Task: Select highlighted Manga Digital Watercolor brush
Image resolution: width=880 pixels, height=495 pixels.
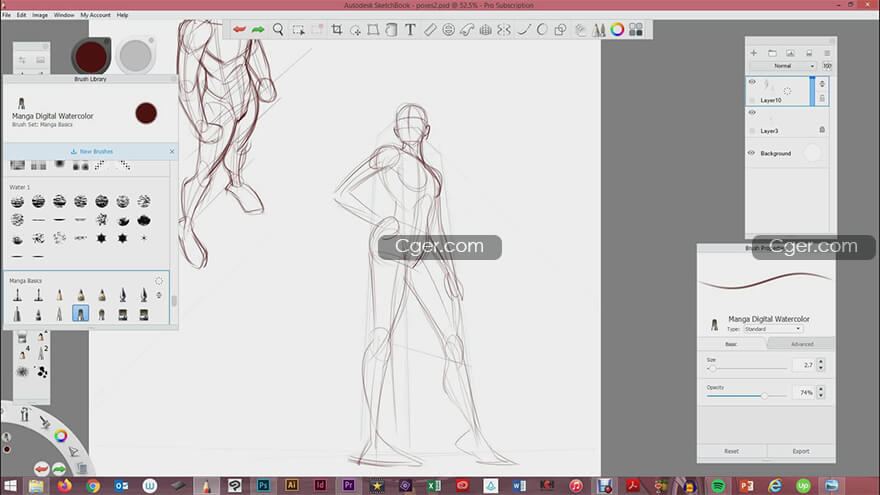Action: click(80, 313)
